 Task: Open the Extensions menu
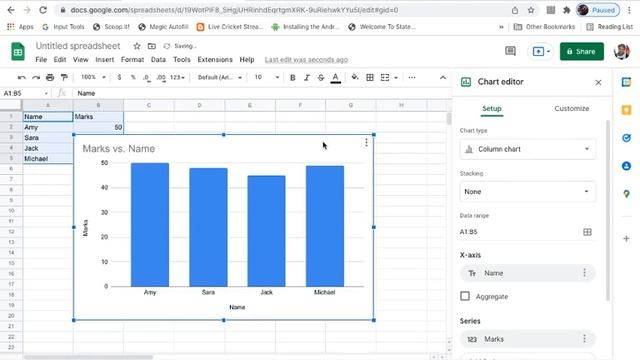215,60
